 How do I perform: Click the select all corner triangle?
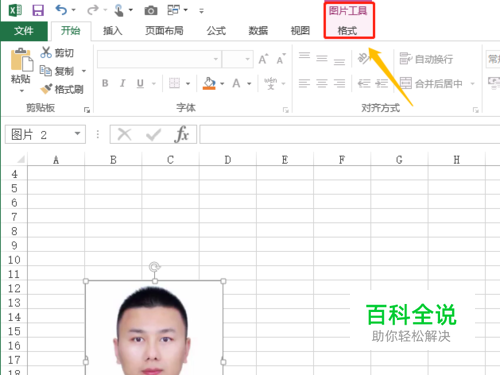(21, 159)
